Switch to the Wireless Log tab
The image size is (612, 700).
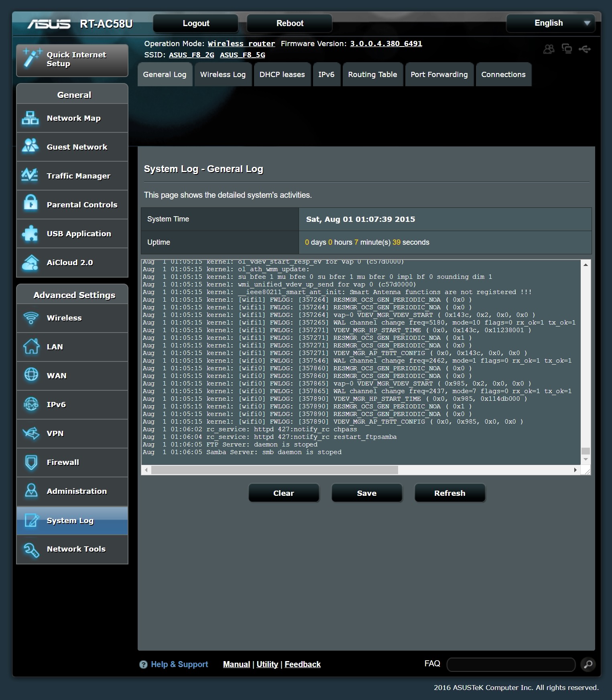coord(223,75)
